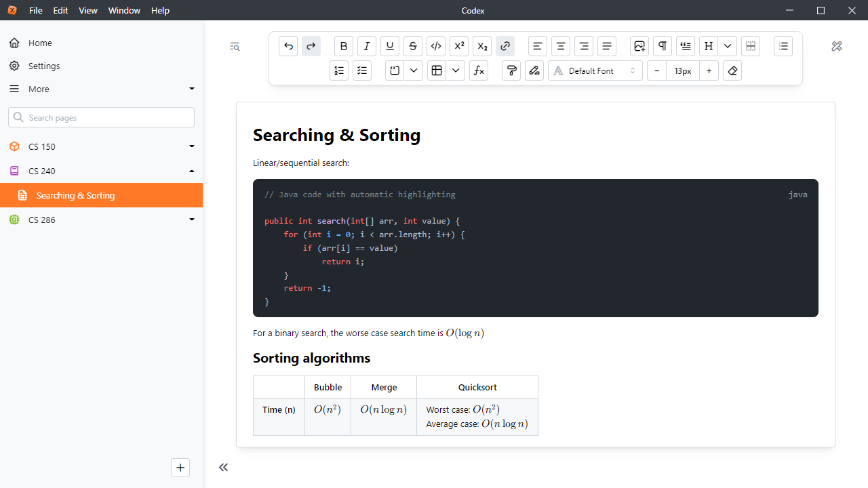Create a checklist
This screenshot has width=868, height=488.
(x=362, y=70)
